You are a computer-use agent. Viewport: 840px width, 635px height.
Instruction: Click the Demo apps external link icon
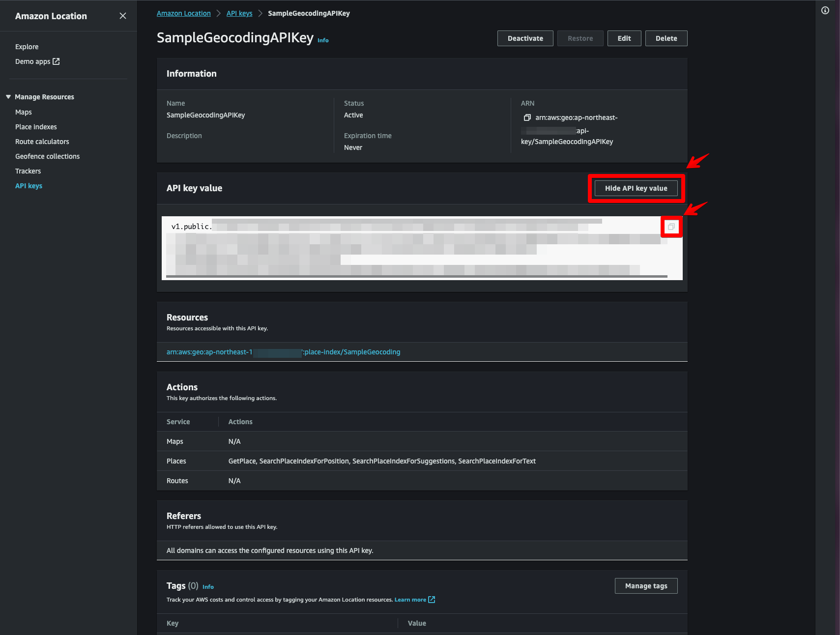[56, 61]
